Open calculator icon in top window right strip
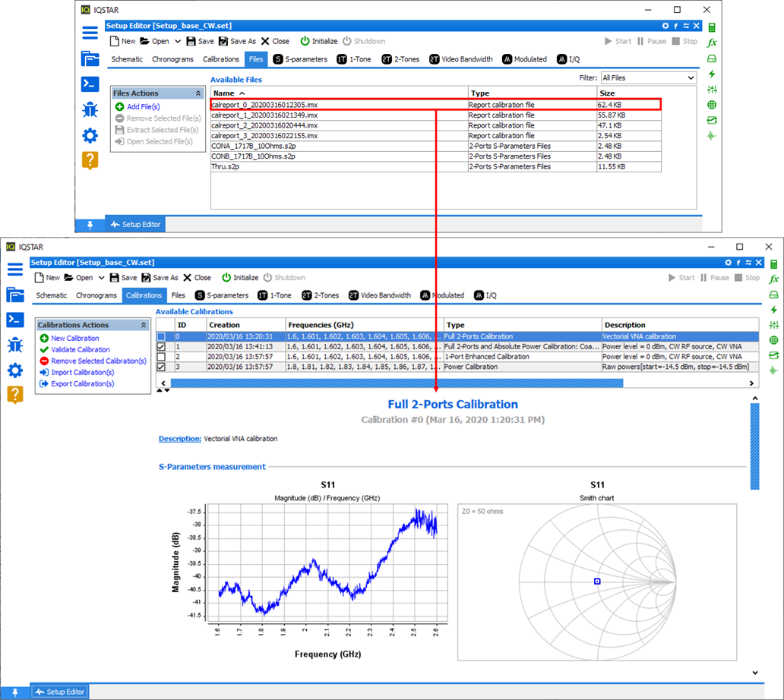Viewport: 784px width, 700px height. click(712, 27)
